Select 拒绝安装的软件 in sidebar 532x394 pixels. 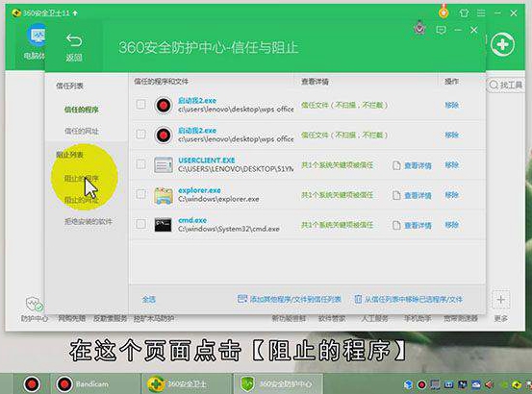[x=89, y=222]
